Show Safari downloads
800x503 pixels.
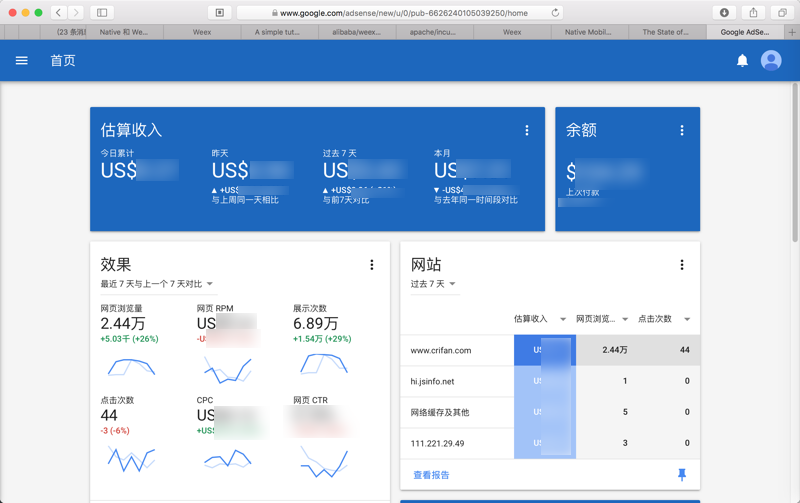pyautogui.click(x=724, y=13)
